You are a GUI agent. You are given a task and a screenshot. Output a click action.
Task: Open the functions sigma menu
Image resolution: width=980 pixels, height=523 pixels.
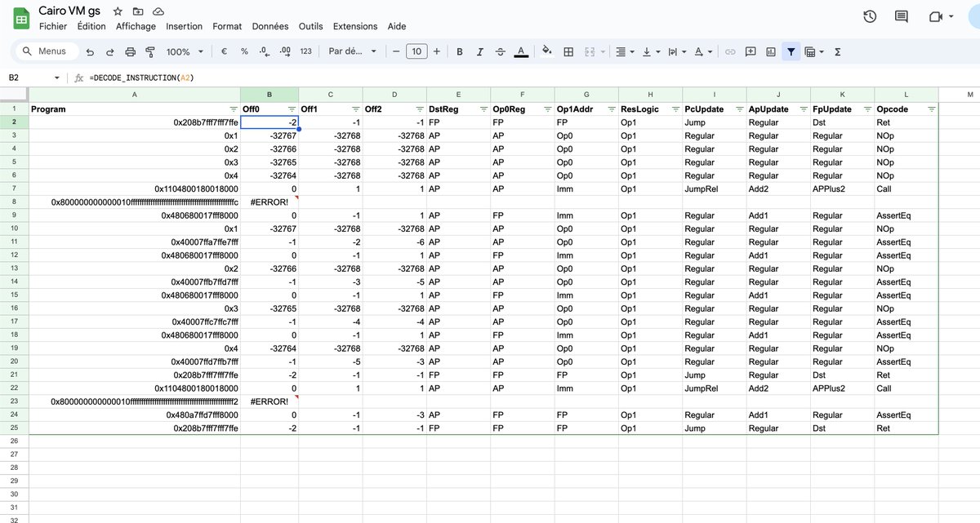click(837, 51)
